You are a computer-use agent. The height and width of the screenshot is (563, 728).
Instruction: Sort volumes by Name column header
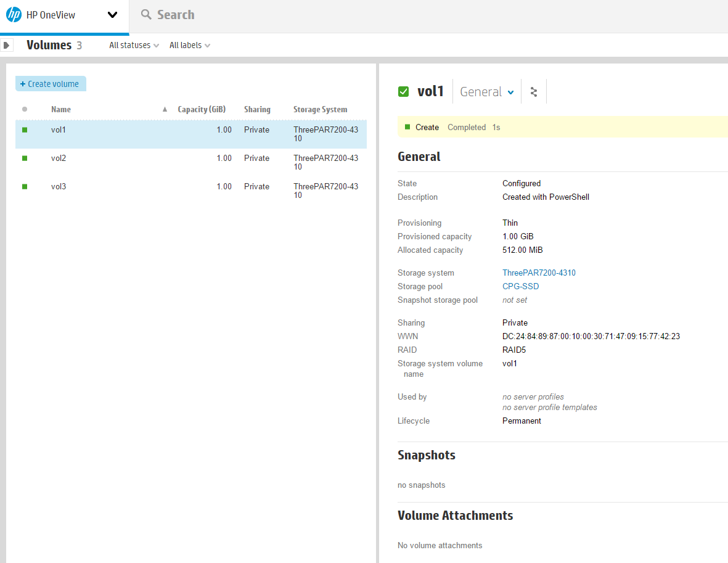tap(61, 109)
